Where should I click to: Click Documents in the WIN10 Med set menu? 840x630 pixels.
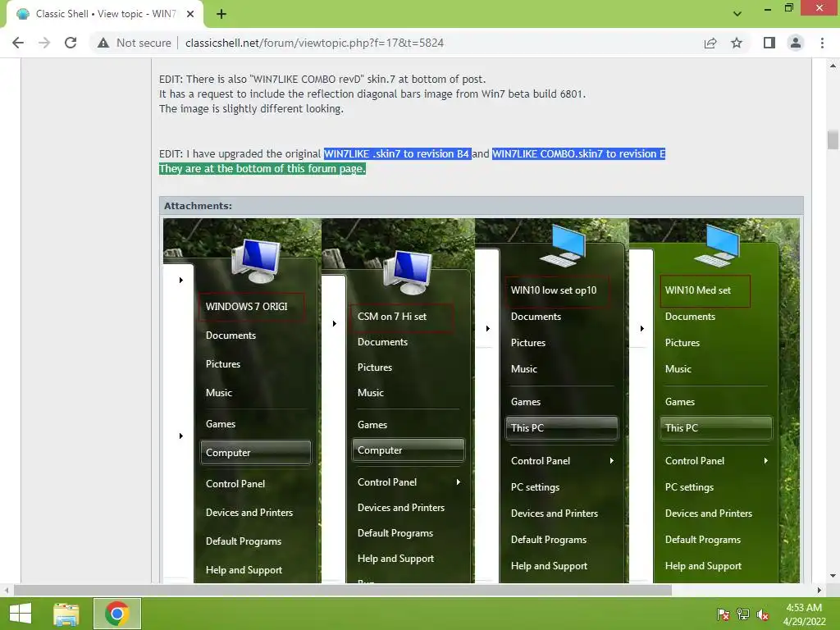(690, 317)
